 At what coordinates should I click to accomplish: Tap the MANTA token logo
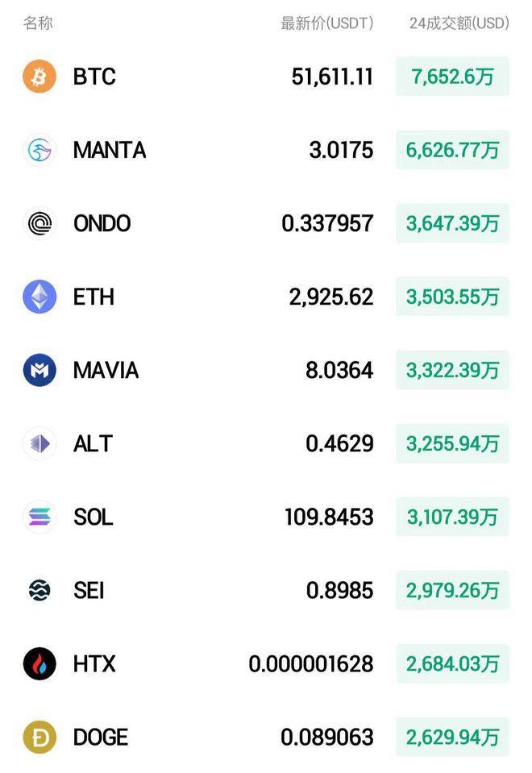[39, 150]
